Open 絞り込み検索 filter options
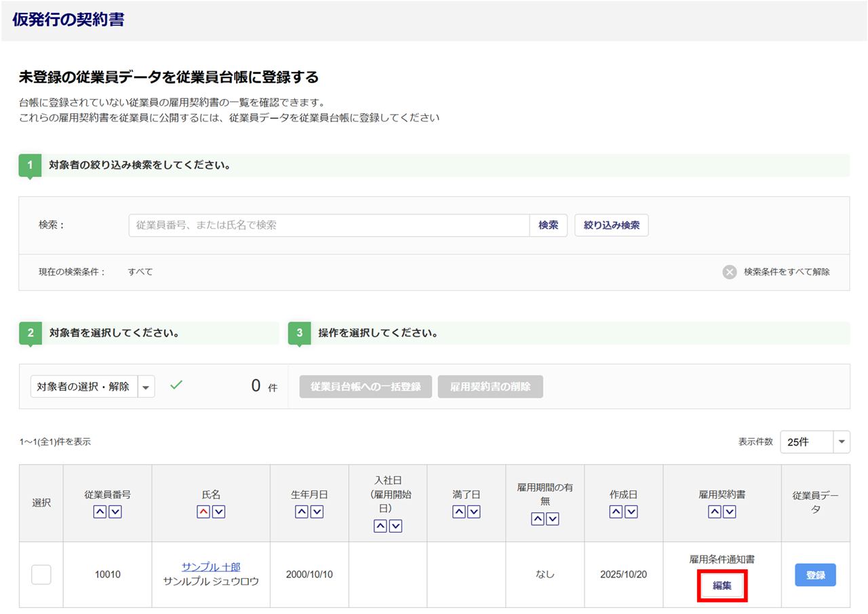The width and height of the screenshot is (868, 614). point(611,225)
